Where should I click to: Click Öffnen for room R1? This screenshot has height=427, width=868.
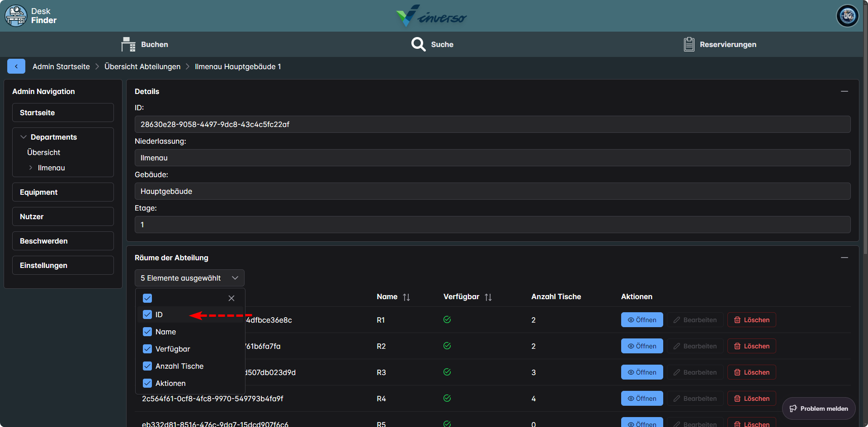coord(642,320)
